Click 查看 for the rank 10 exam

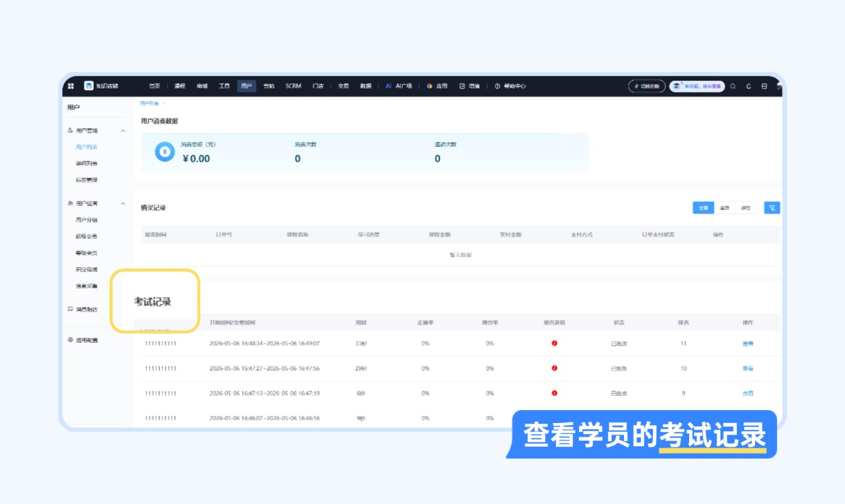coord(748,368)
